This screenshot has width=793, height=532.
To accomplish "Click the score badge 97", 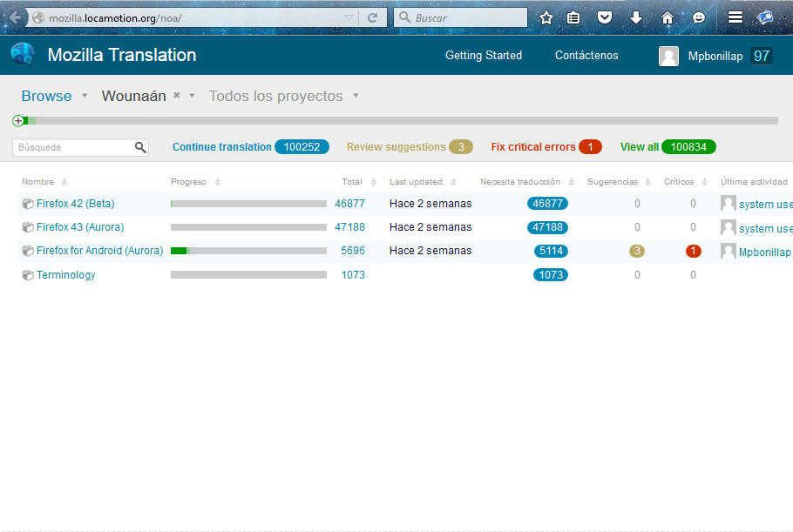I will click(761, 56).
